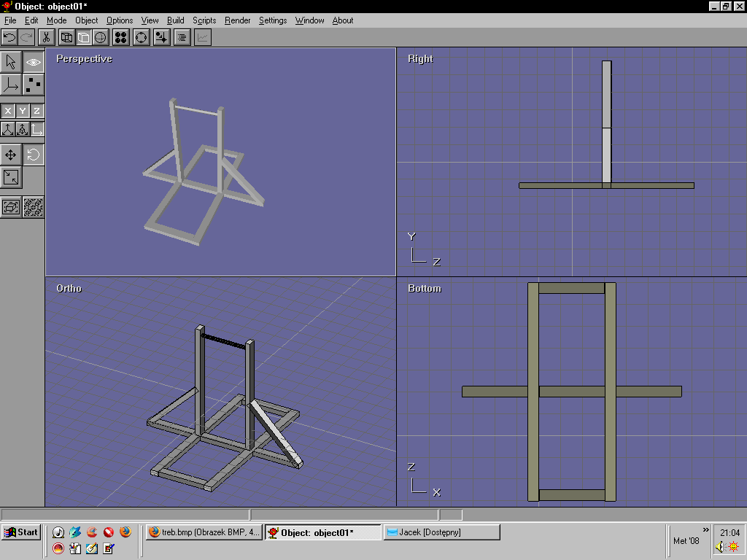Open the Build menu

[175, 20]
